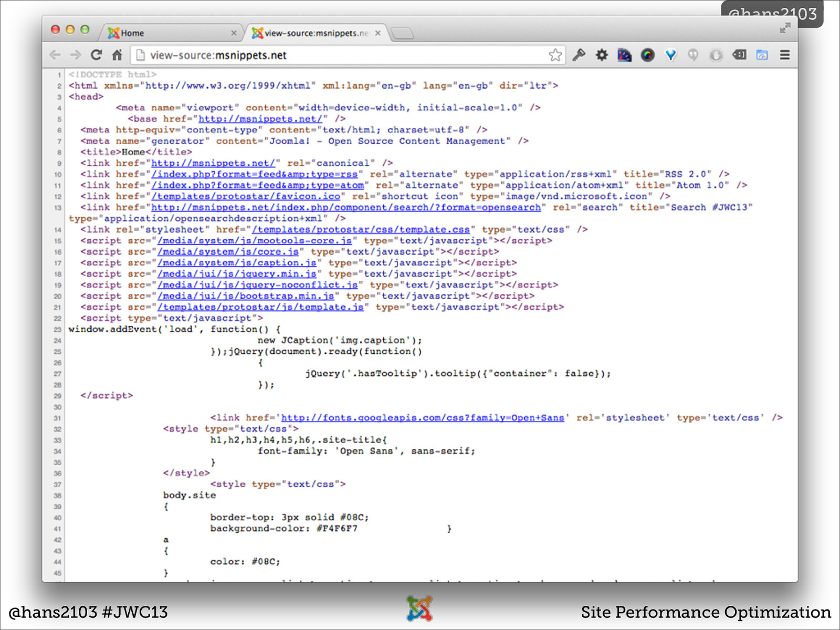
Task: Open the mootools-core.js script link
Action: pyautogui.click(x=255, y=240)
